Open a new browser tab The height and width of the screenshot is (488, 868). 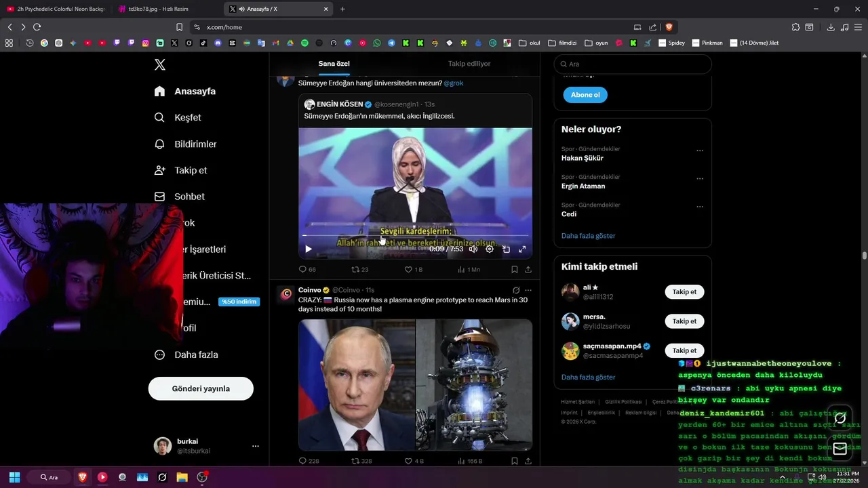click(342, 9)
